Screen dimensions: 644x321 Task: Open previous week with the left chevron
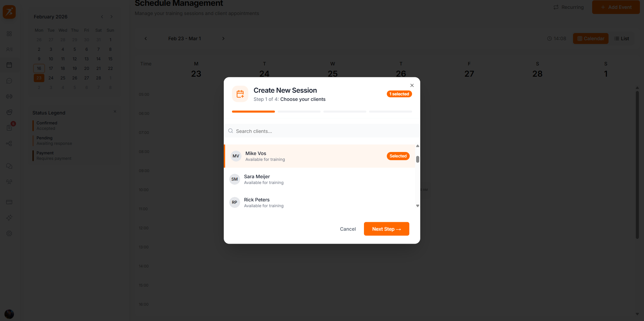point(146,39)
